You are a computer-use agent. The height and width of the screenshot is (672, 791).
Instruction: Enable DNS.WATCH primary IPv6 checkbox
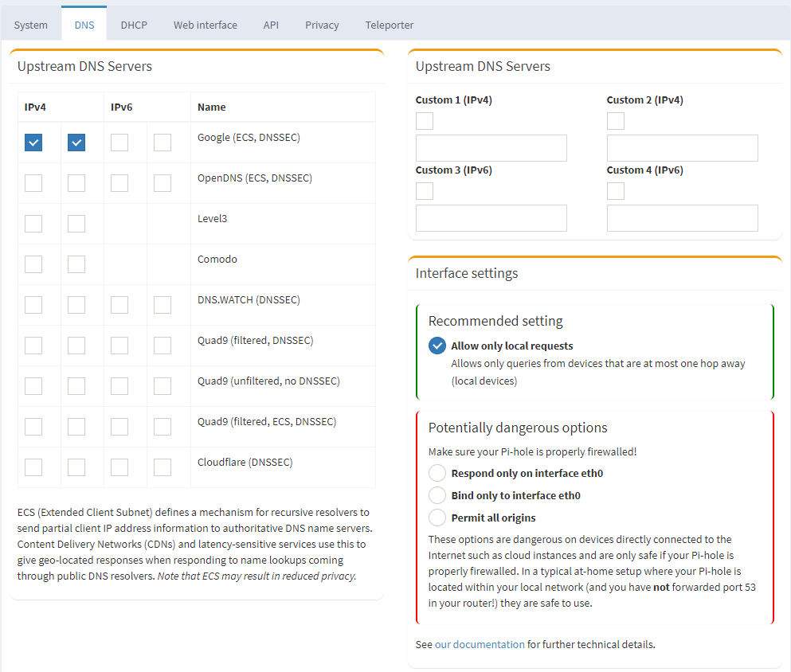tap(119, 305)
